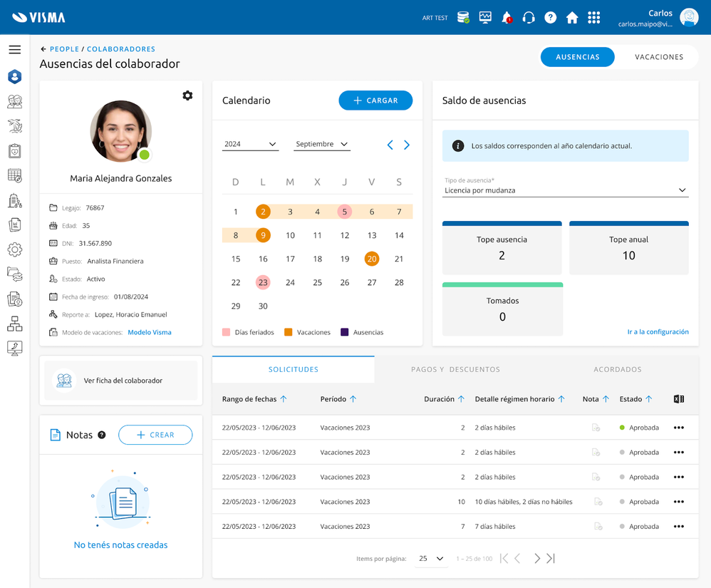This screenshot has height=588, width=711.
Task: Click the gear icon on profile card
Action: pos(187,96)
